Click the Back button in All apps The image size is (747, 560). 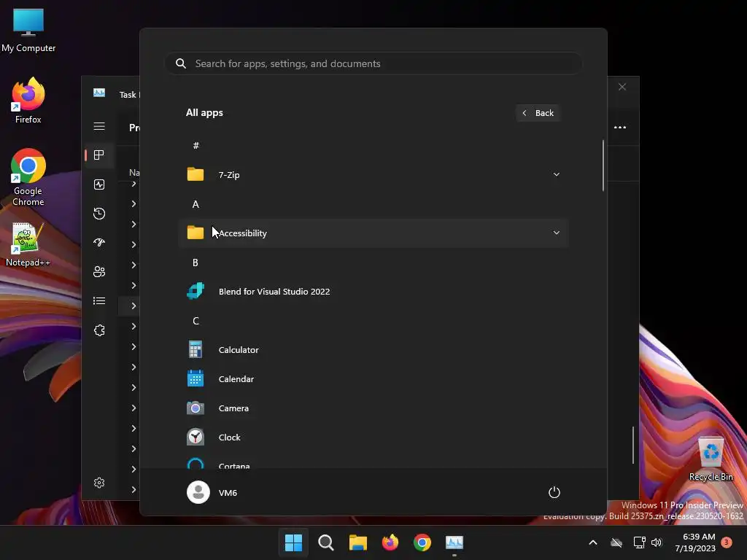[538, 113]
